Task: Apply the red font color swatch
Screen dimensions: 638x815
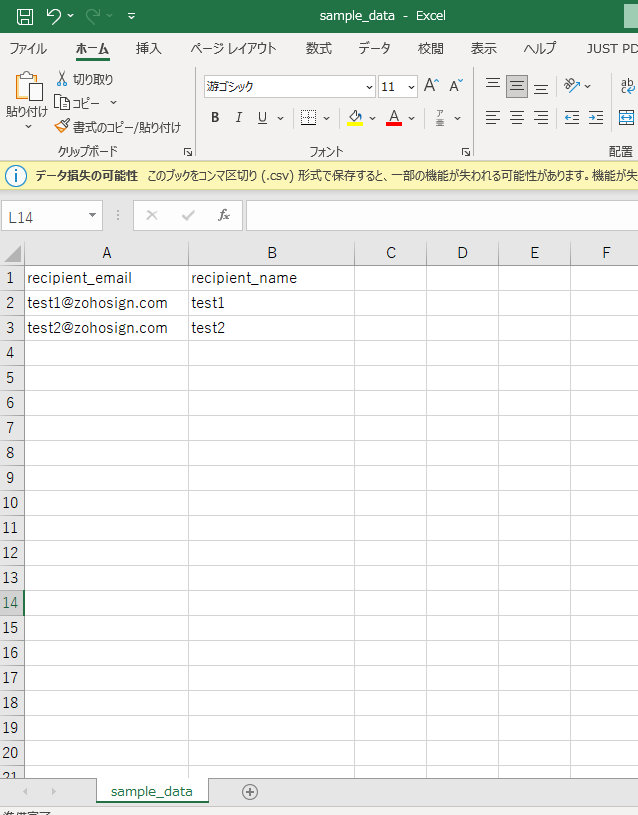Action: pyautogui.click(x=394, y=119)
